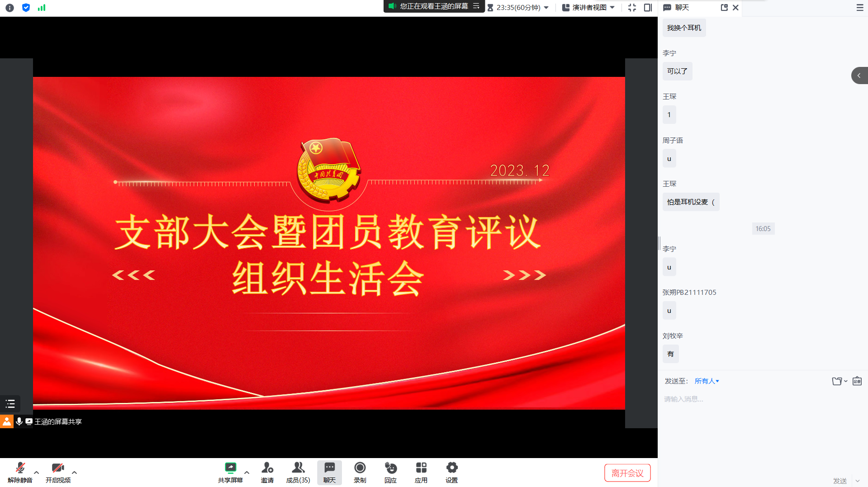Start 录制 recording
This screenshot has height=487, width=868.
point(360,473)
